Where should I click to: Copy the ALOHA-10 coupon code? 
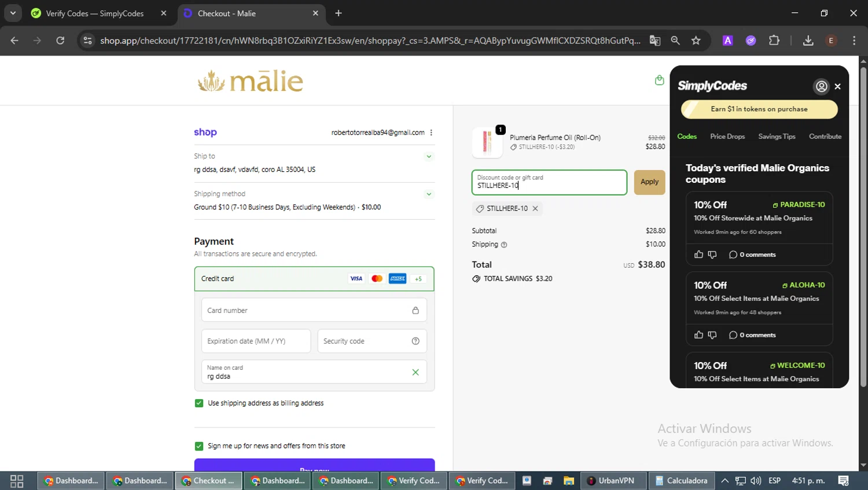803,285
